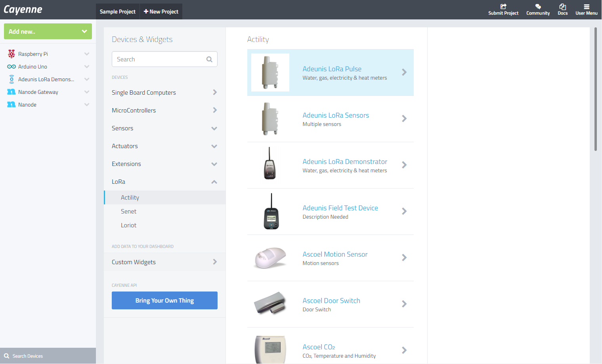Viewport: 602px width, 364px height.
Task: Open Ascoel Motion Sensor link
Action: click(335, 254)
